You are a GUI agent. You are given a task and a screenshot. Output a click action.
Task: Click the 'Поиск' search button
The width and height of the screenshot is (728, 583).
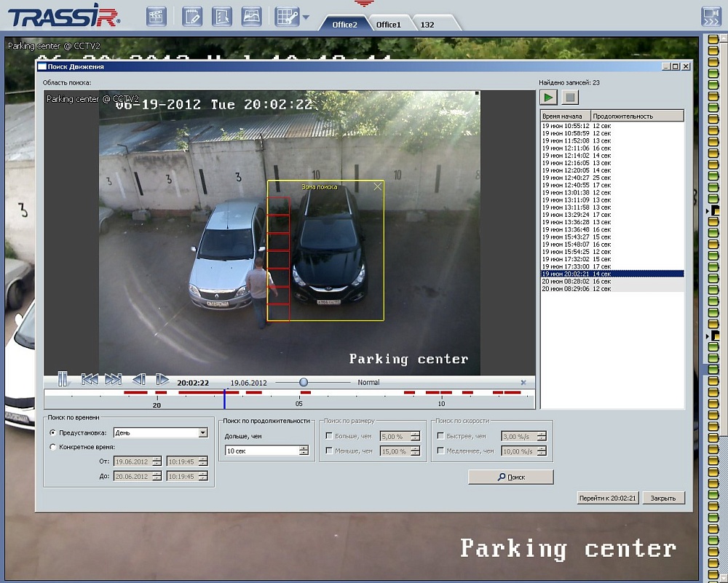(x=510, y=477)
